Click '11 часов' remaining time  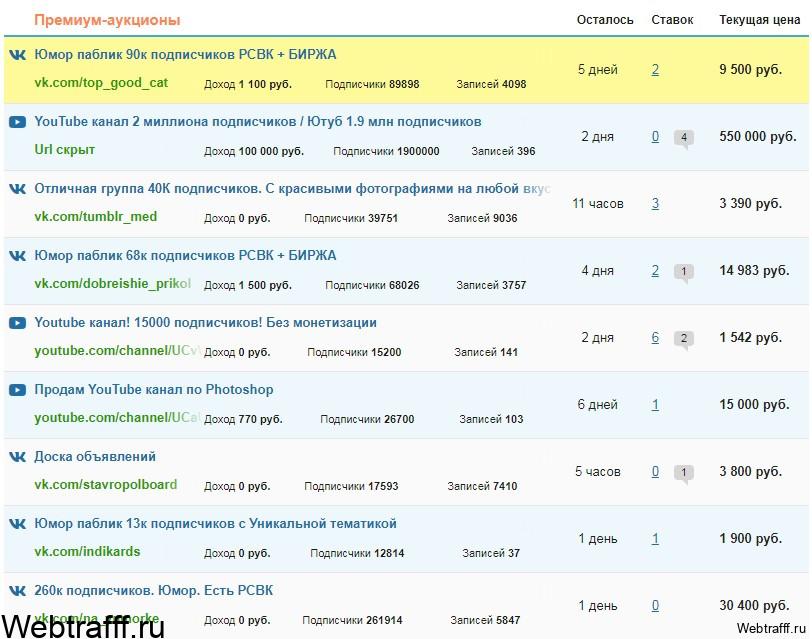[598, 204]
